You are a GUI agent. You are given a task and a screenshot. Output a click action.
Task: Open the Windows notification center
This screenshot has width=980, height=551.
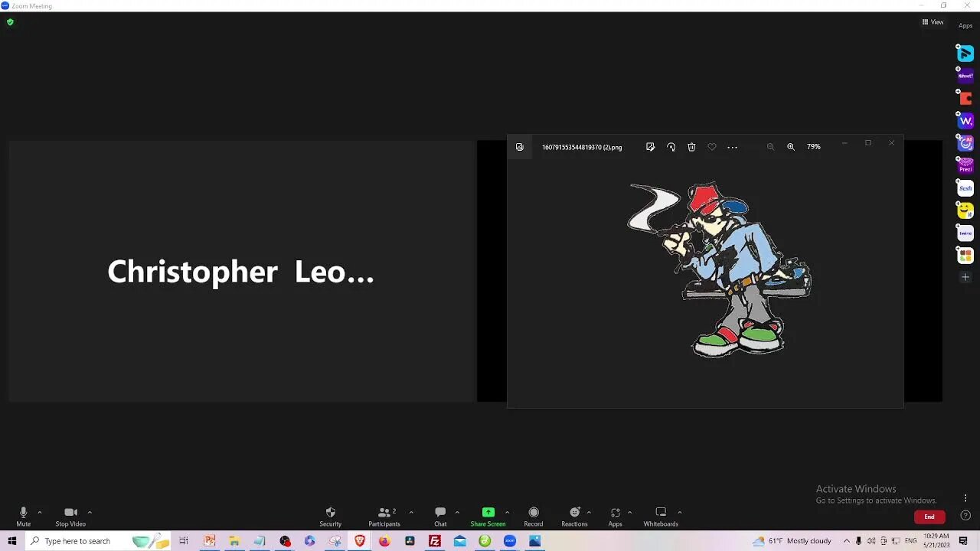coord(964,541)
